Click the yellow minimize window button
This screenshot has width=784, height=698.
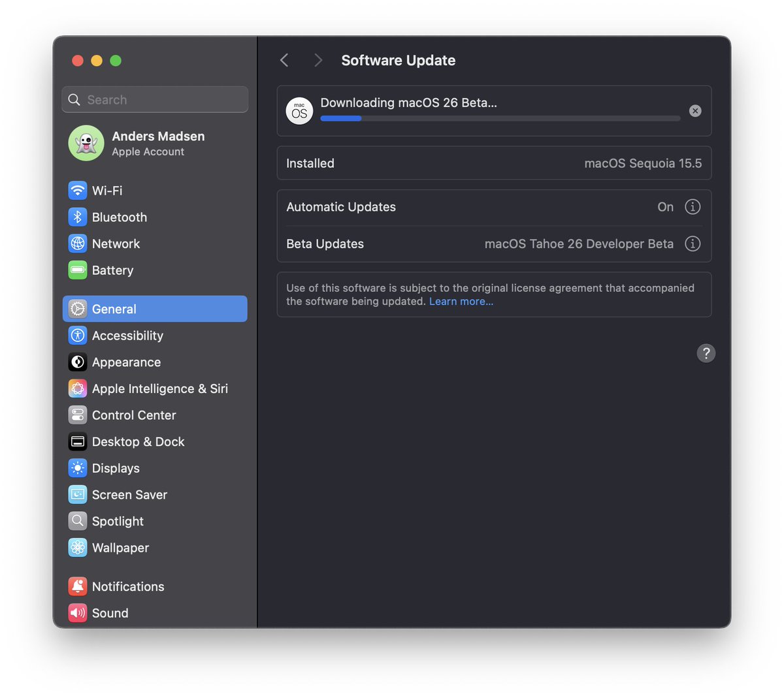(x=97, y=61)
